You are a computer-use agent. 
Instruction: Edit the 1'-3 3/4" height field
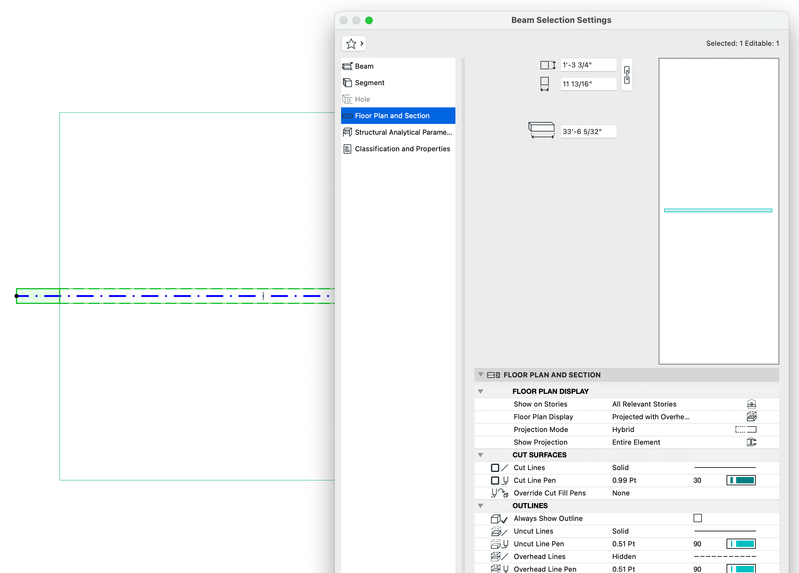click(x=588, y=65)
